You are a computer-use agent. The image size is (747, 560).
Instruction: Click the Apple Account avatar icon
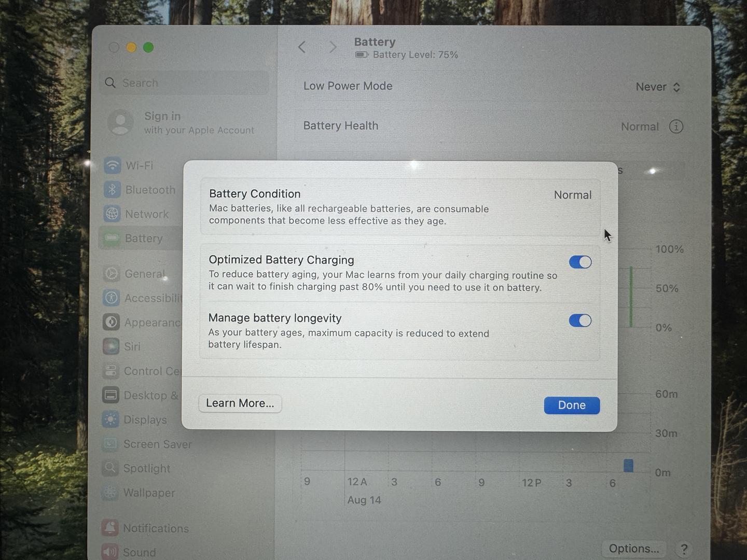120,122
